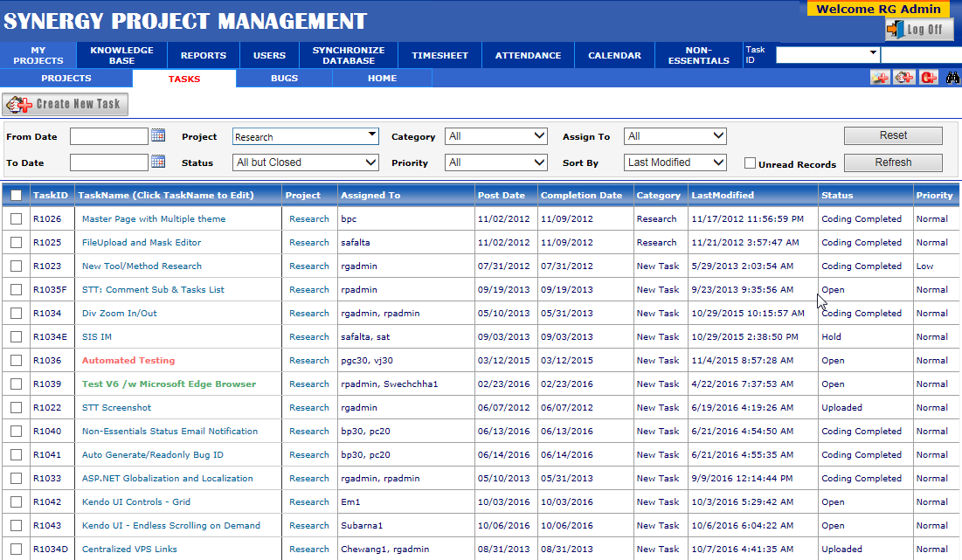Refresh the task list
The width and height of the screenshot is (962, 560).
(x=893, y=162)
